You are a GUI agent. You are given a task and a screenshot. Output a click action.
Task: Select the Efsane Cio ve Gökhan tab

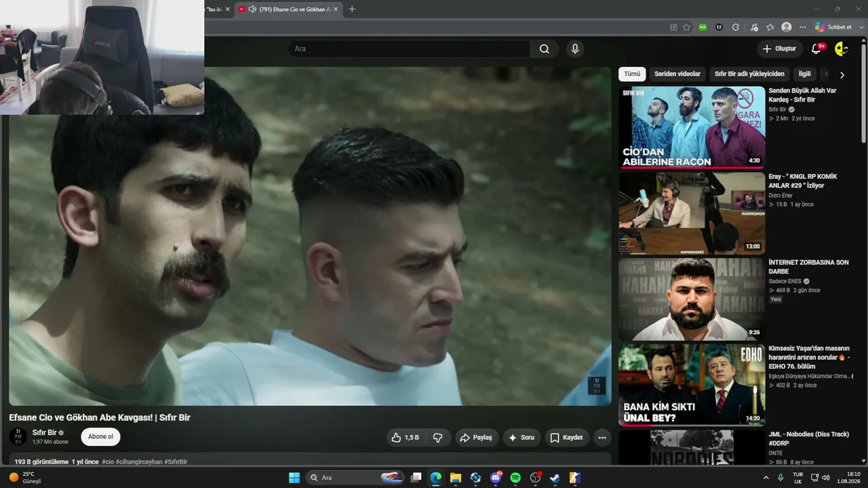click(x=289, y=9)
